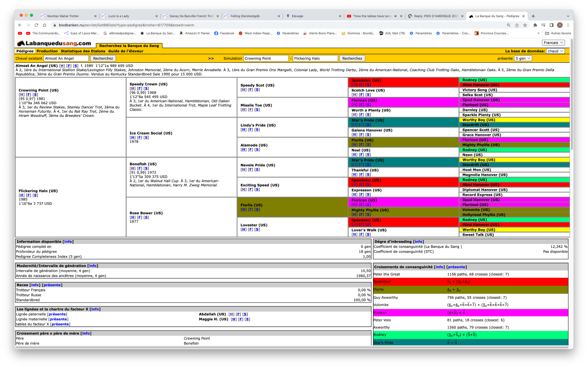Viewport: 588px width, 368px height.
Task: Open a new browser tab with plus
Action: [533, 16]
